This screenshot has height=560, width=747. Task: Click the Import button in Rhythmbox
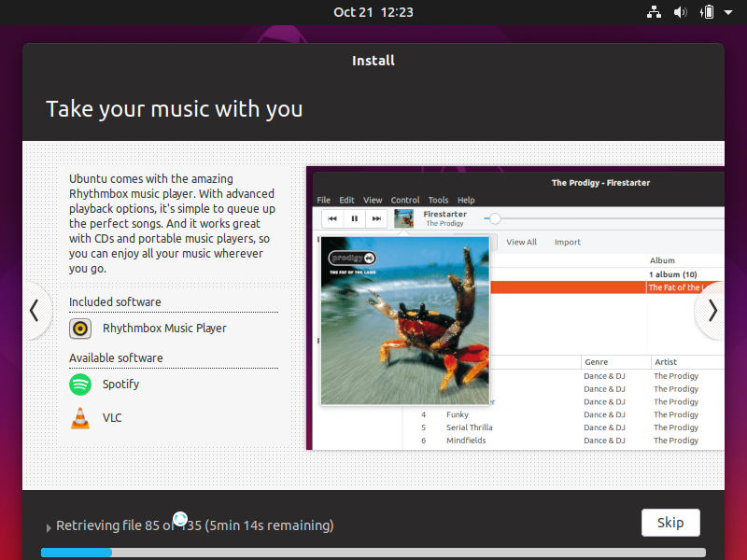point(568,242)
